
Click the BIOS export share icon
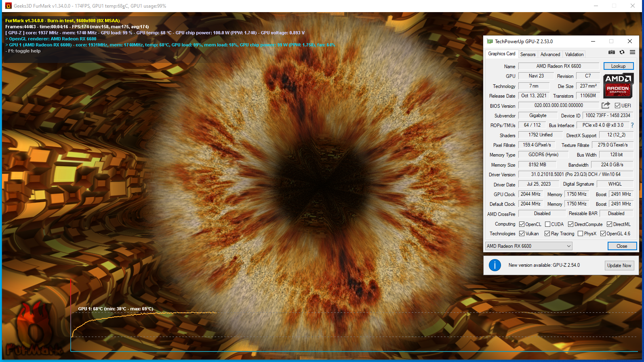[x=606, y=105]
